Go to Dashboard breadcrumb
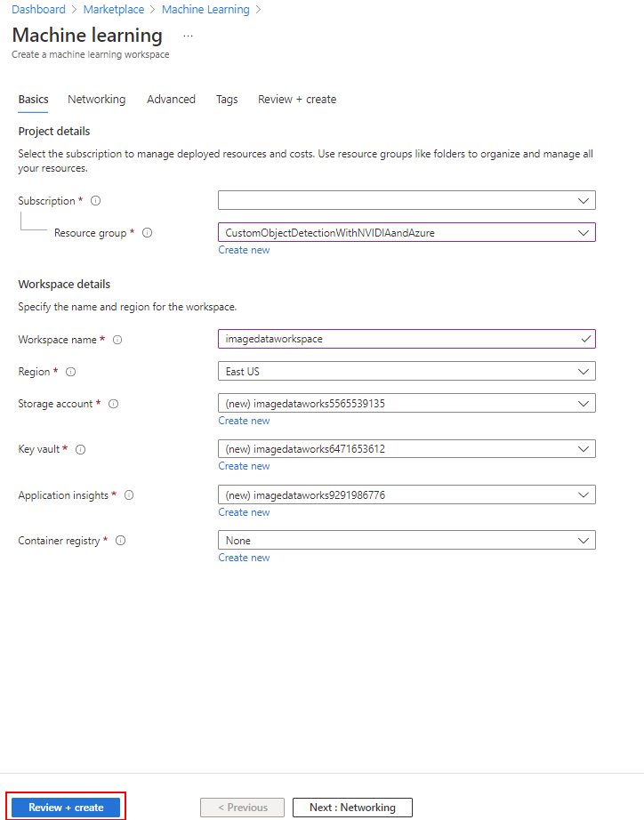Viewport: 644px width, 820px height. tap(39, 10)
